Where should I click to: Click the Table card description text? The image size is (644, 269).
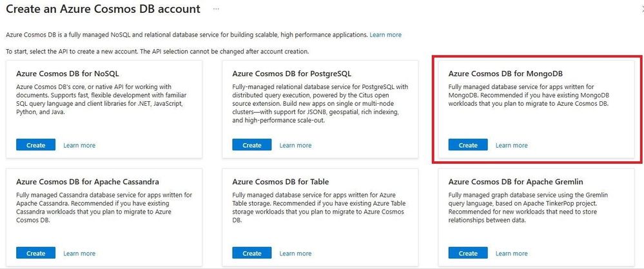318,208
